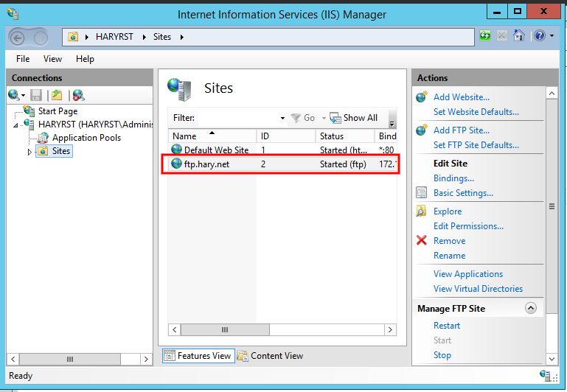
Task: Collapse the HARYRST server tree node
Action: pos(17,125)
